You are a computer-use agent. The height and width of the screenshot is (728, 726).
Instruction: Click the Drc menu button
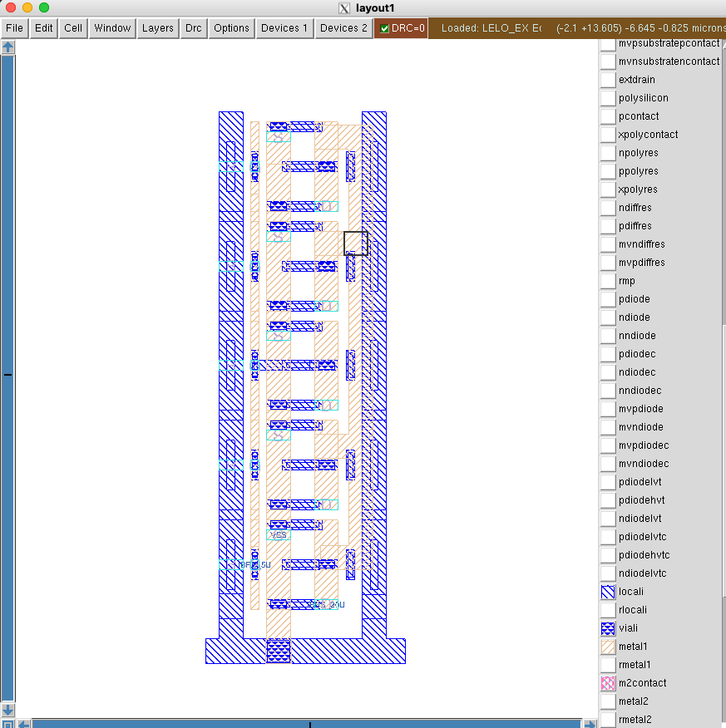point(193,28)
